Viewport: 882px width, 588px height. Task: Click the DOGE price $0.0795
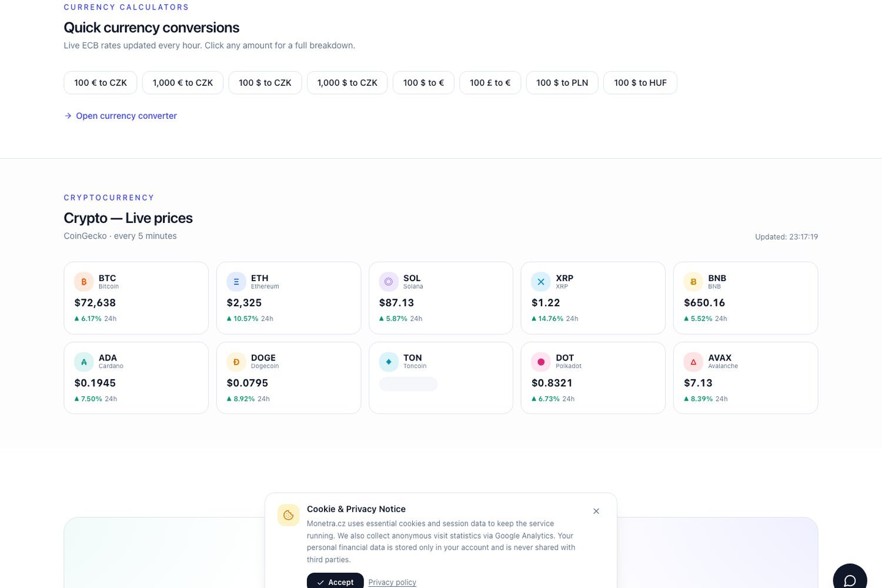pyautogui.click(x=248, y=383)
